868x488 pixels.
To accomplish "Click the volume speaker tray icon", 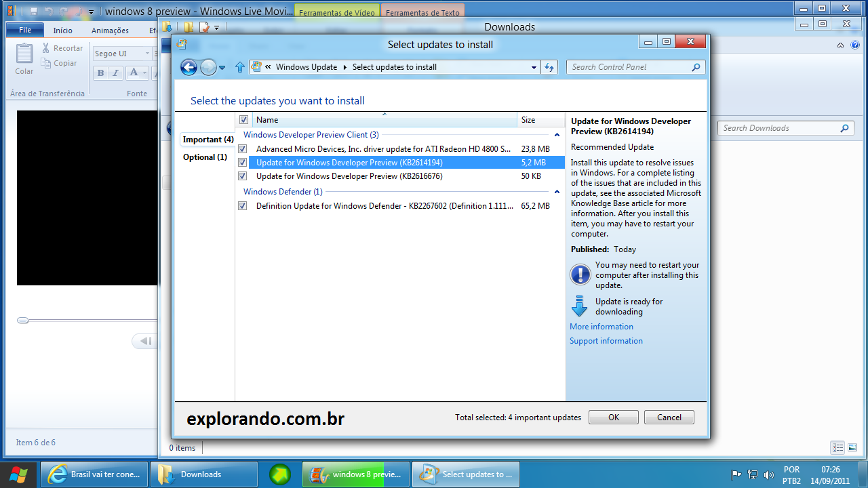I will click(x=769, y=474).
